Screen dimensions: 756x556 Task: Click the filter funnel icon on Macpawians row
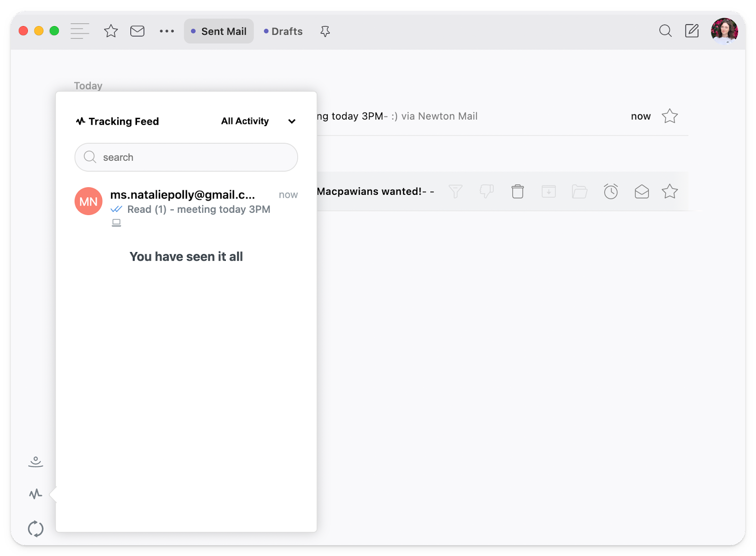(455, 191)
